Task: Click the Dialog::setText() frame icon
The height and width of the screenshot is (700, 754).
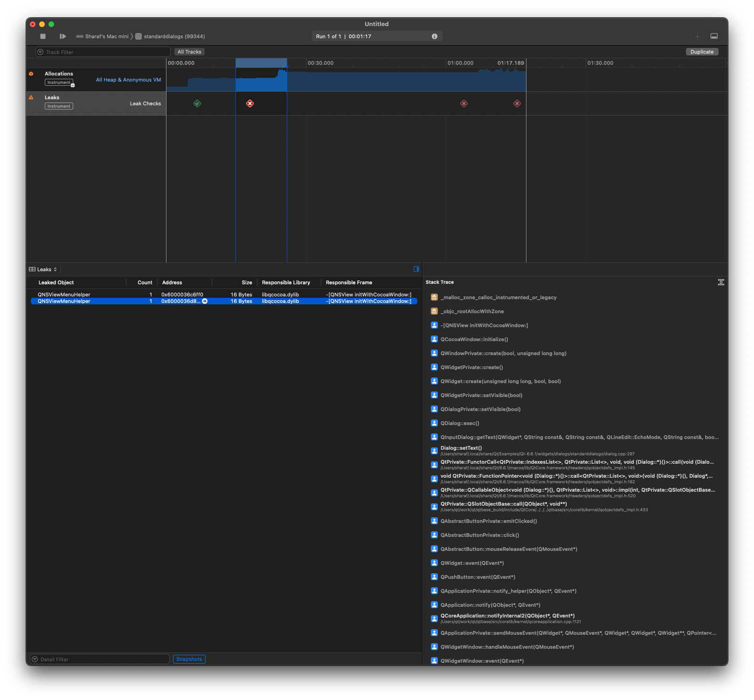Action: [x=434, y=451]
